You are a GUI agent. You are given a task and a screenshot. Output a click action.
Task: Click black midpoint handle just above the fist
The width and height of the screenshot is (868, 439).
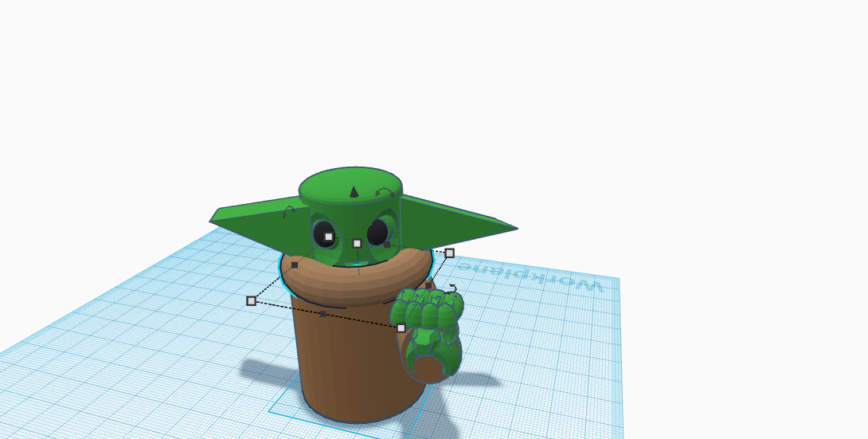(x=428, y=285)
